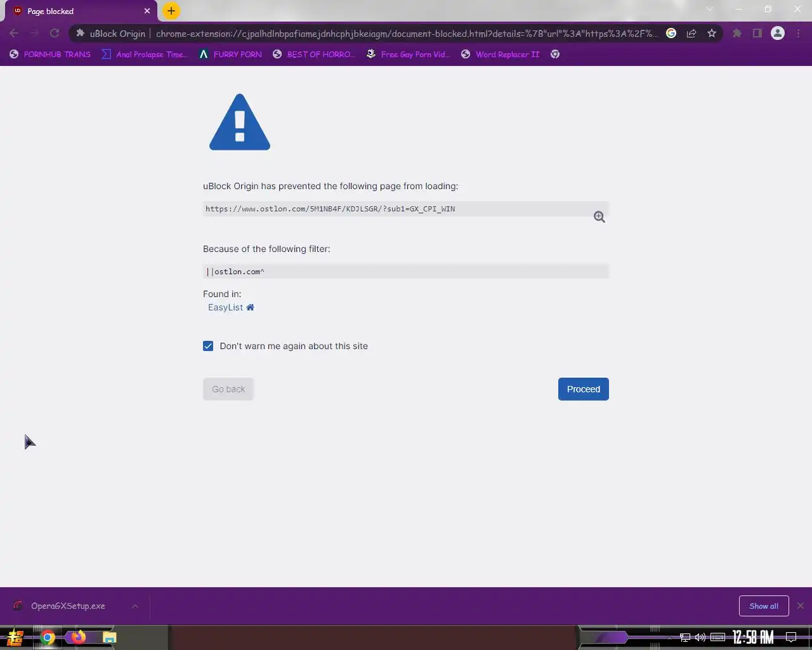Viewport: 812px width, 650px height.
Task: Launch Firefox from the taskbar
Action: tap(79, 637)
